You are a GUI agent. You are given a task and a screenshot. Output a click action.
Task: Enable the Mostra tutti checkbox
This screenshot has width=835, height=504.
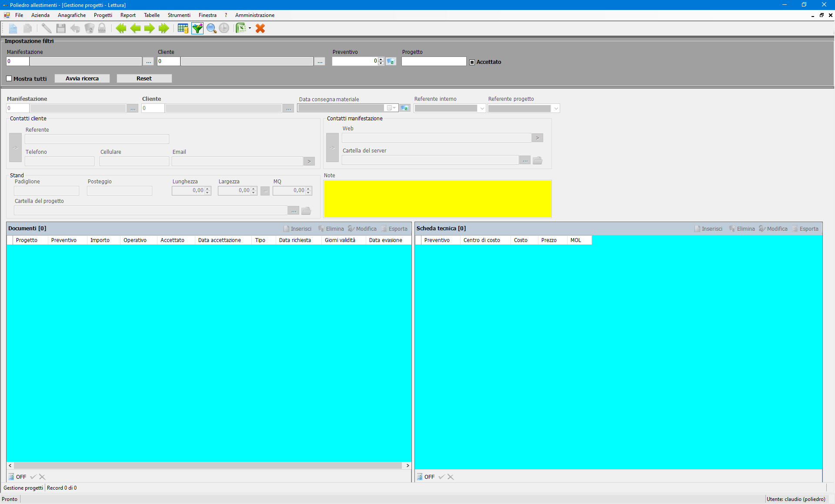coord(9,79)
